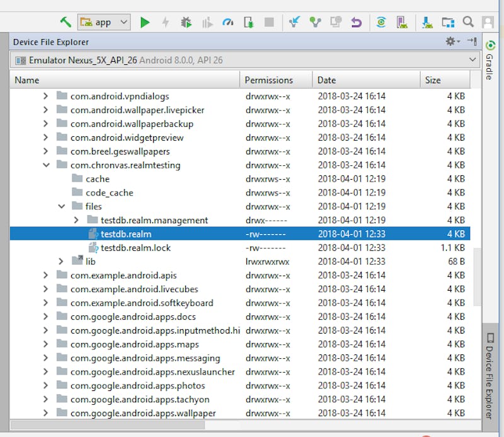This screenshot has height=437, width=504.
Task: Open Device File Explorer gear settings
Action: pyautogui.click(x=451, y=42)
